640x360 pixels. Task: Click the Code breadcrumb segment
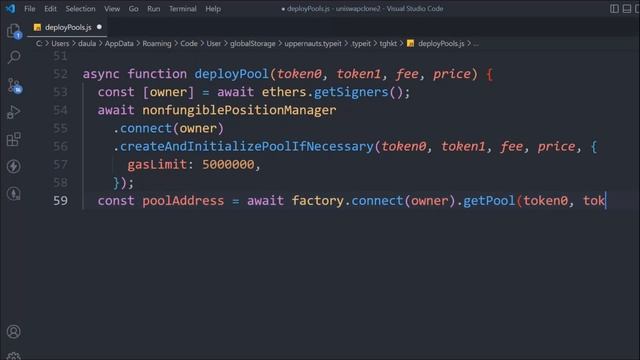point(189,44)
